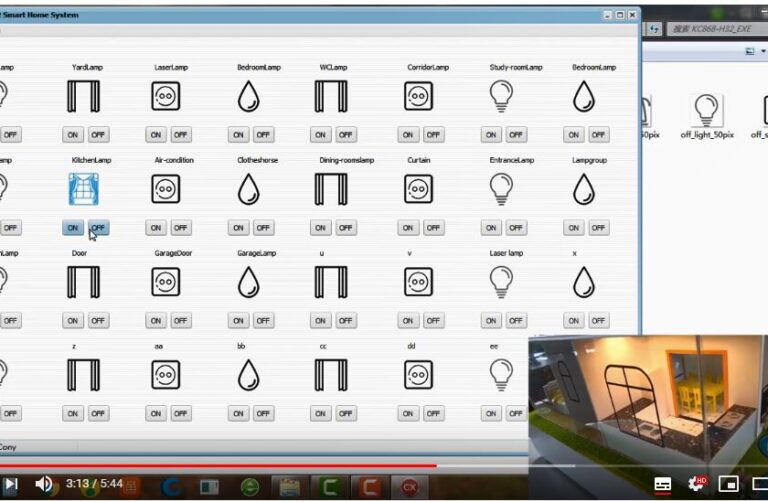Turn OFF the GarageLamp
Screen dimensions: 768x502
tap(263, 321)
